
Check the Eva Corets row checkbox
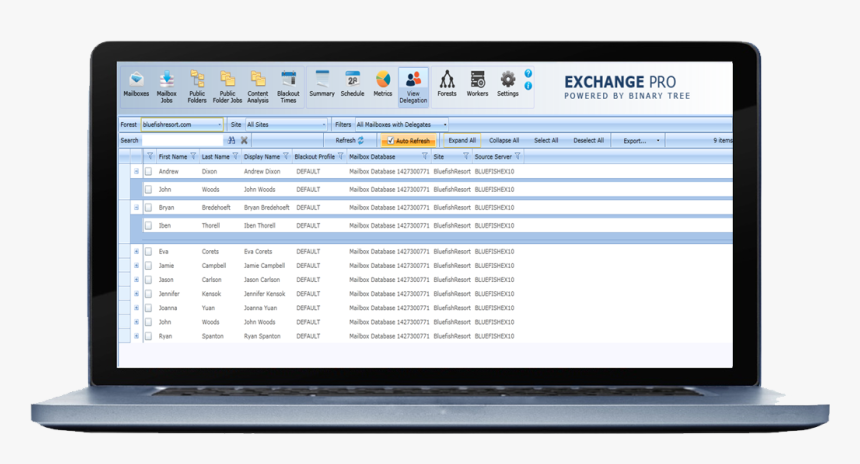click(148, 252)
